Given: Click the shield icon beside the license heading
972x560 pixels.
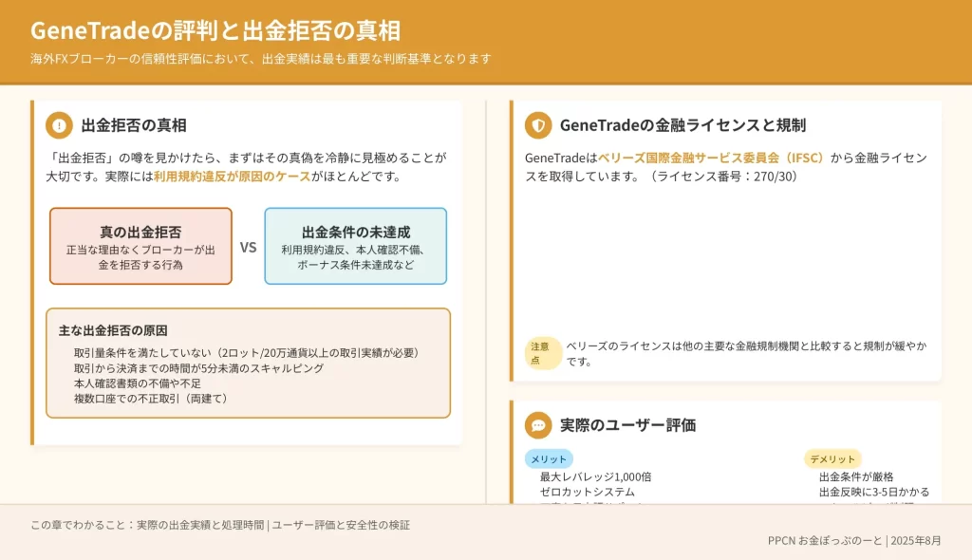Looking at the screenshot, I should coord(538,125).
